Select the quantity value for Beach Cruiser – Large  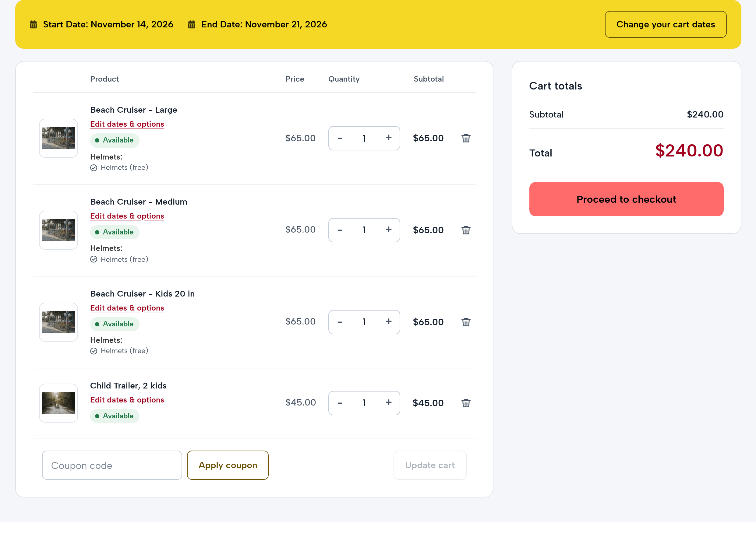point(364,139)
